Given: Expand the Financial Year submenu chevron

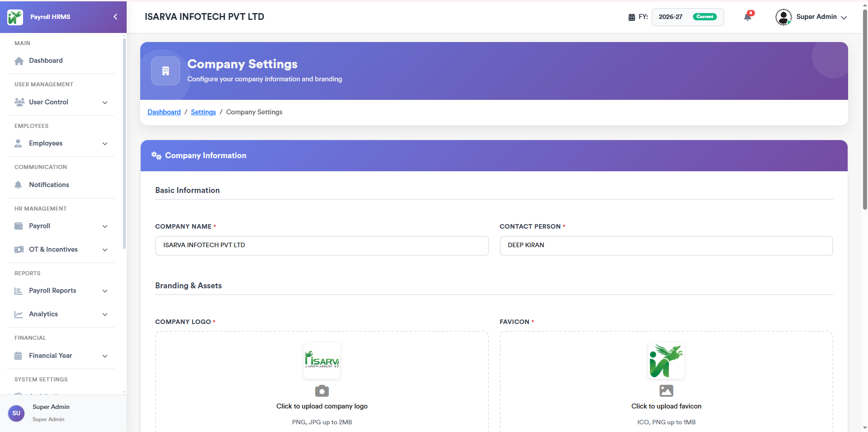Looking at the screenshot, I should click(105, 356).
